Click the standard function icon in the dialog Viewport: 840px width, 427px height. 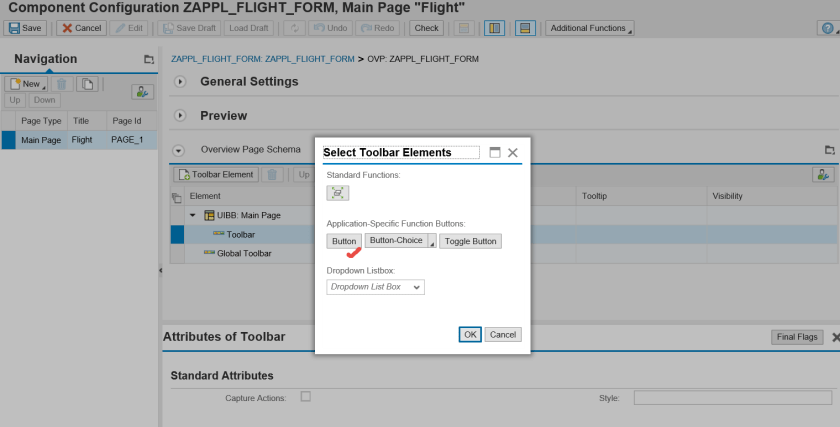pyautogui.click(x=338, y=193)
